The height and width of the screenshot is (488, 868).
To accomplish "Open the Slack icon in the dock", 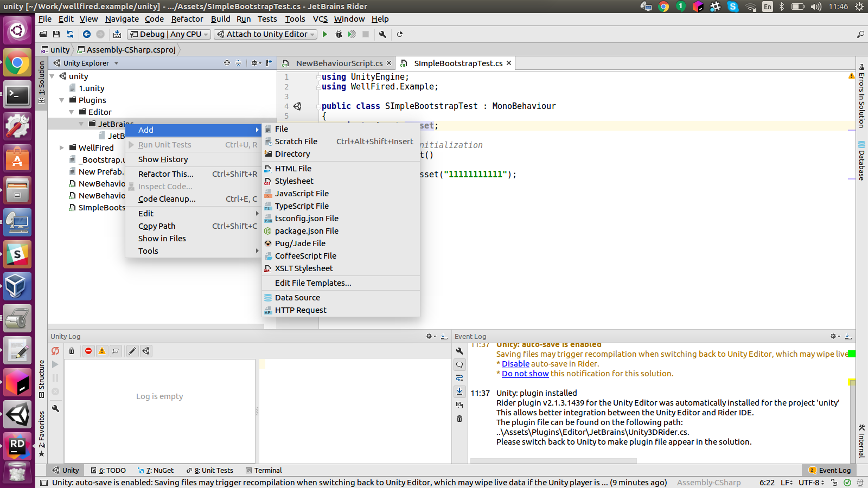I will point(17,254).
